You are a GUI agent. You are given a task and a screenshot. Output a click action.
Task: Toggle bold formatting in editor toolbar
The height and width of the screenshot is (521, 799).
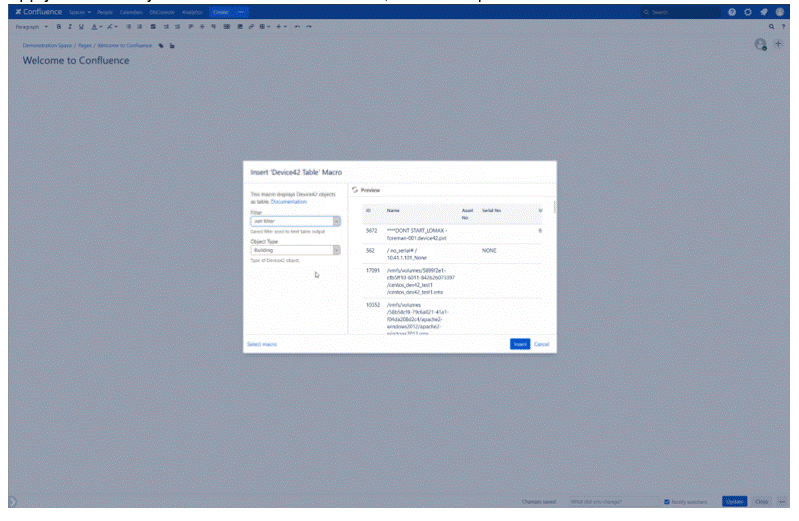click(59, 27)
